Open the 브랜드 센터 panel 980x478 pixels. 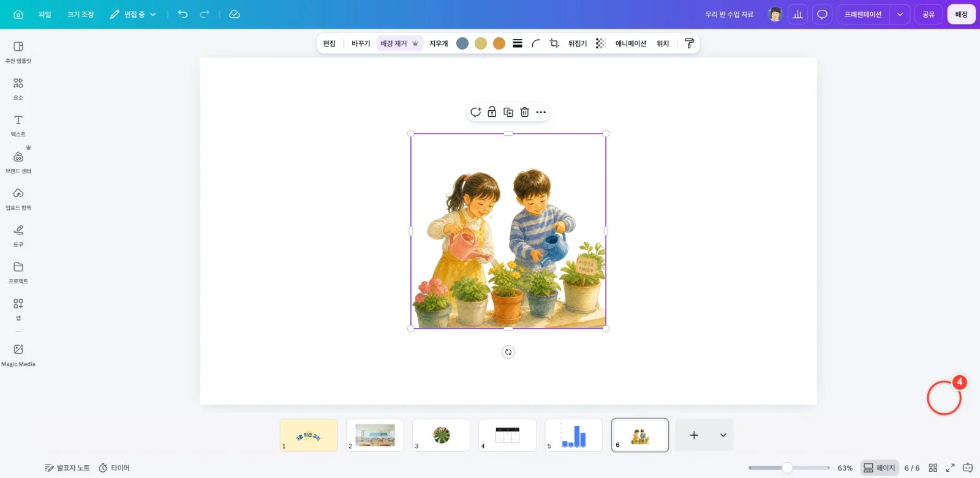pyautogui.click(x=18, y=162)
